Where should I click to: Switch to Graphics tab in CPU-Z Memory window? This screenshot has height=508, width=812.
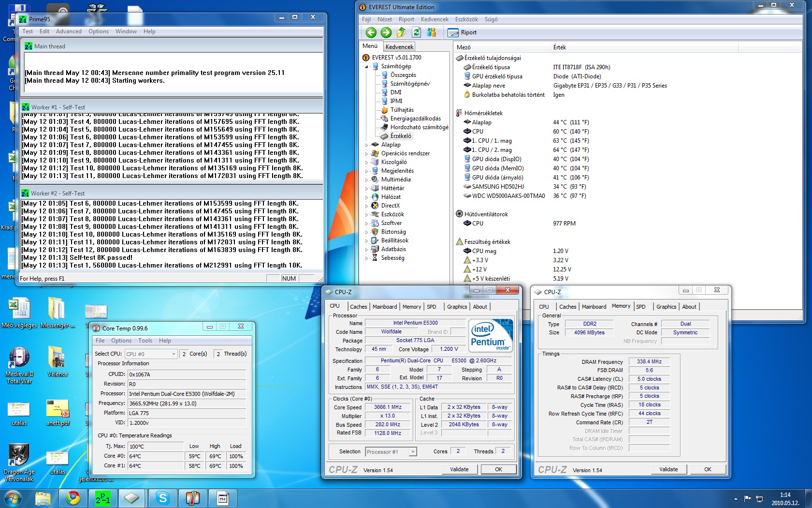666,307
